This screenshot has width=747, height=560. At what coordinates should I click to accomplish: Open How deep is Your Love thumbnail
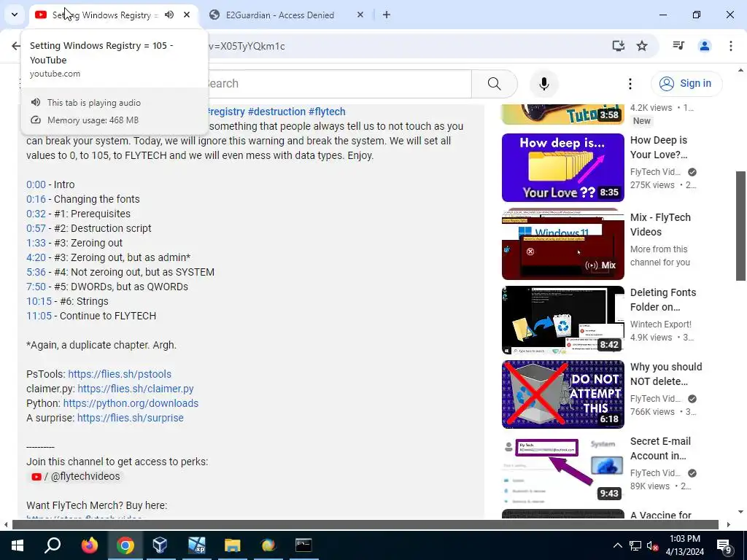tap(562, 168)
